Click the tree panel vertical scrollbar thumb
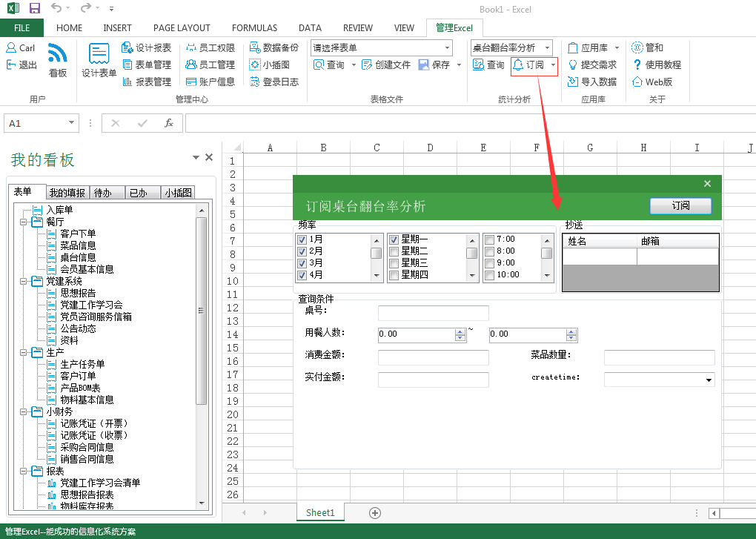Screen dimensions: 756x539 click(202, 311)
